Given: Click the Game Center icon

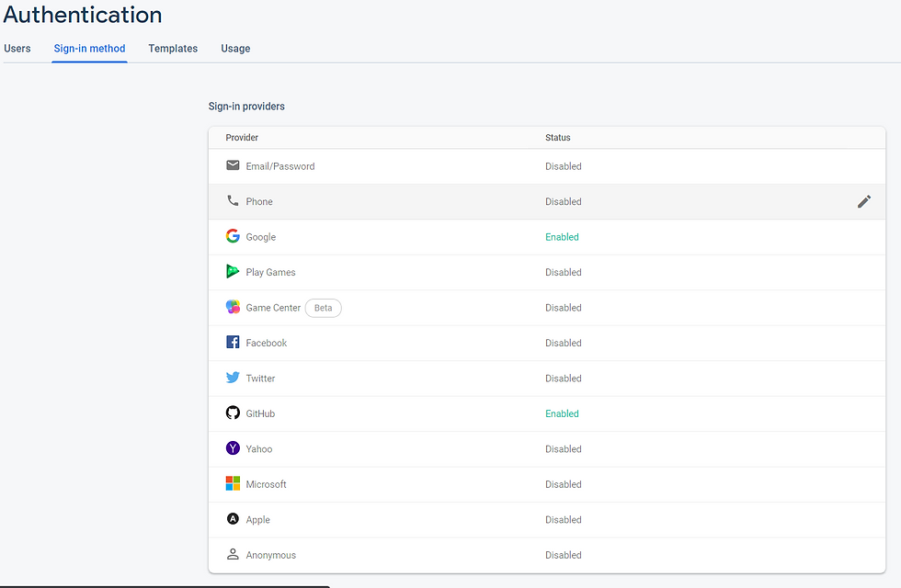Looking at the screenshot, I should click(x=233, y=307).
